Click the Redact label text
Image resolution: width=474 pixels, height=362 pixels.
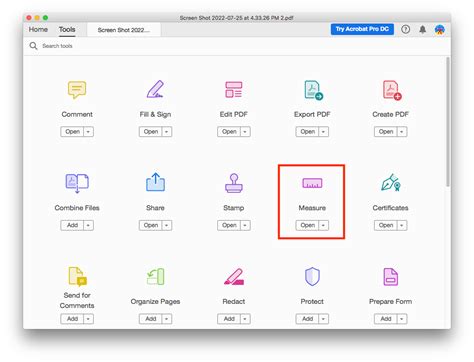tap(234, 302)
